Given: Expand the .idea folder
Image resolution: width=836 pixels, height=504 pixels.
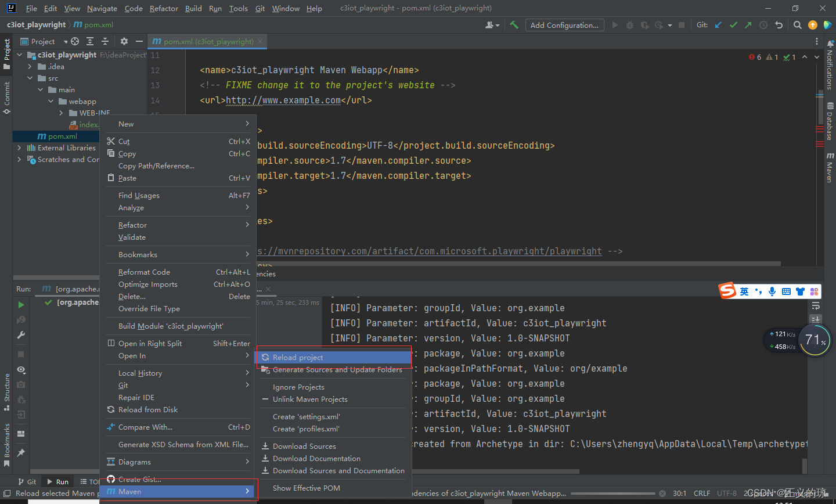Looking at the screenshot, I should click(x=30, y=67).
